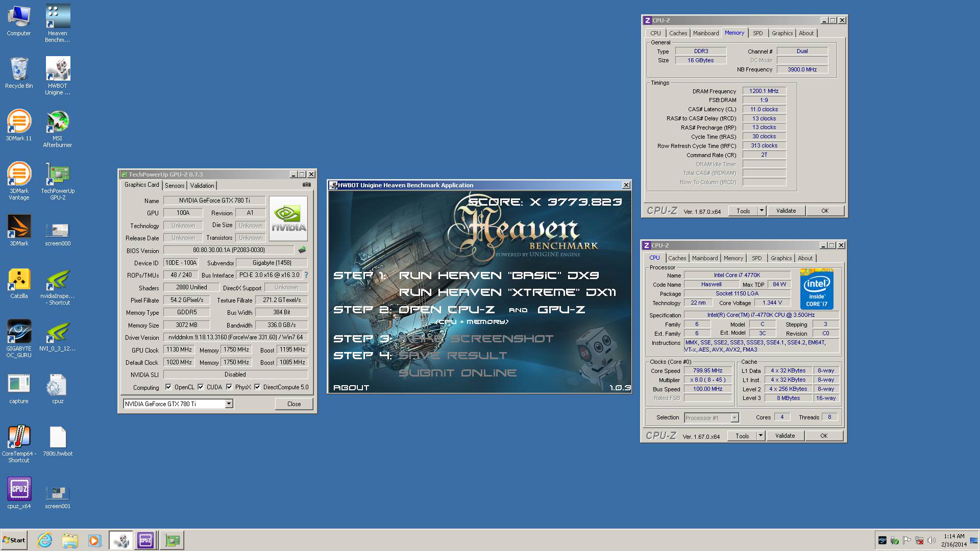The width and height of the screenshot is (980, 551).
Task: Click Run Heaven "Basic" DX9
Action: click(499, 275)
